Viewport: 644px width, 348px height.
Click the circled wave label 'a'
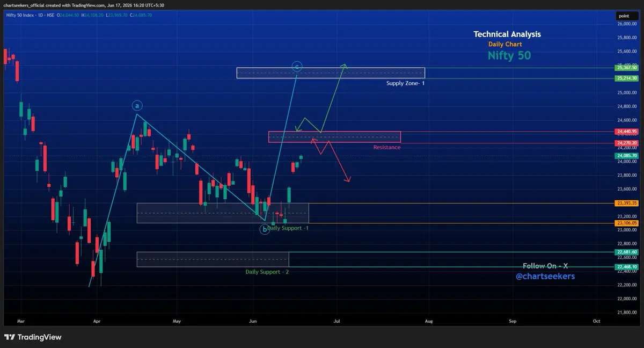tap(138, 105)
